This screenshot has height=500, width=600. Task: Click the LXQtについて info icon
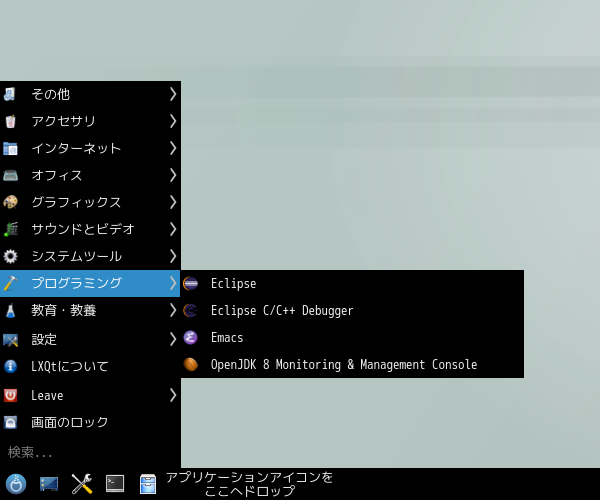10,366
